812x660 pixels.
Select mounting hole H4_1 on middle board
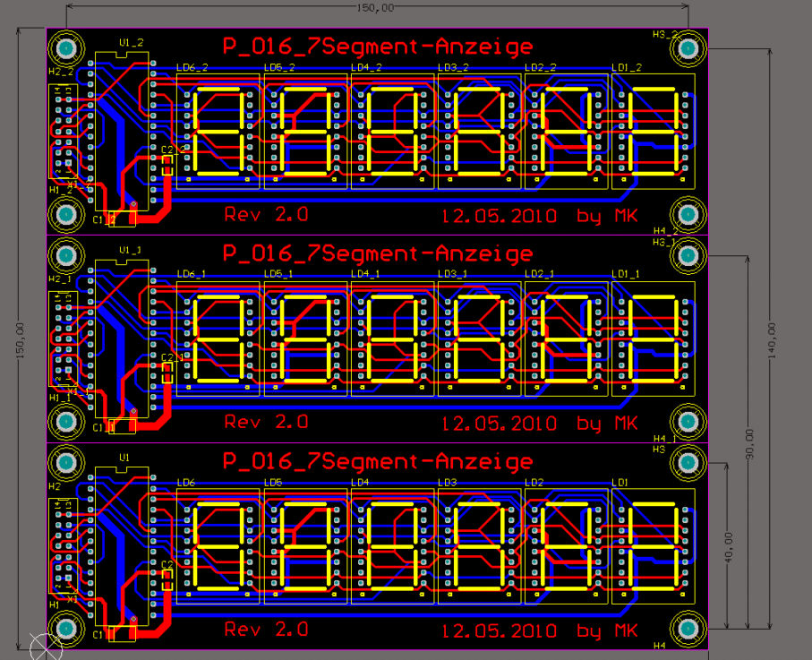coord(688,421)
